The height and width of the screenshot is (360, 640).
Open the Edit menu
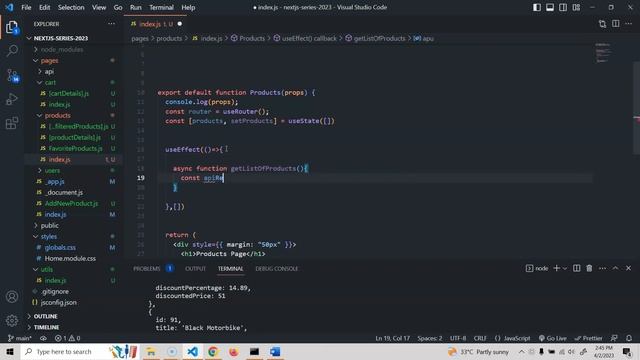[x=44, y=7]
